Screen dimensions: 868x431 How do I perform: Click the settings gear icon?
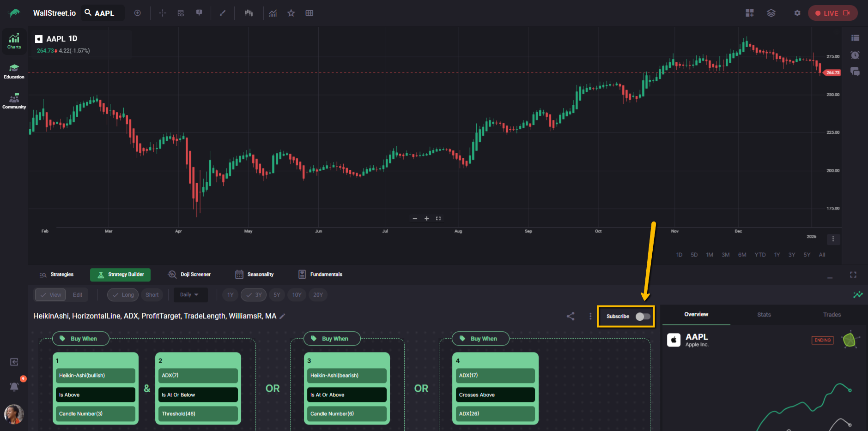click(797, 13)
